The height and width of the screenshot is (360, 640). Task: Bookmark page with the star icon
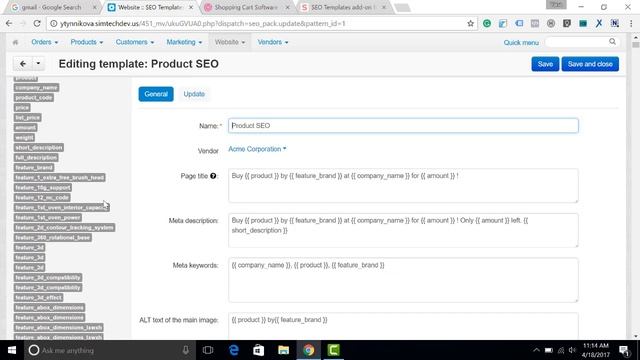[x=470, y=24]
